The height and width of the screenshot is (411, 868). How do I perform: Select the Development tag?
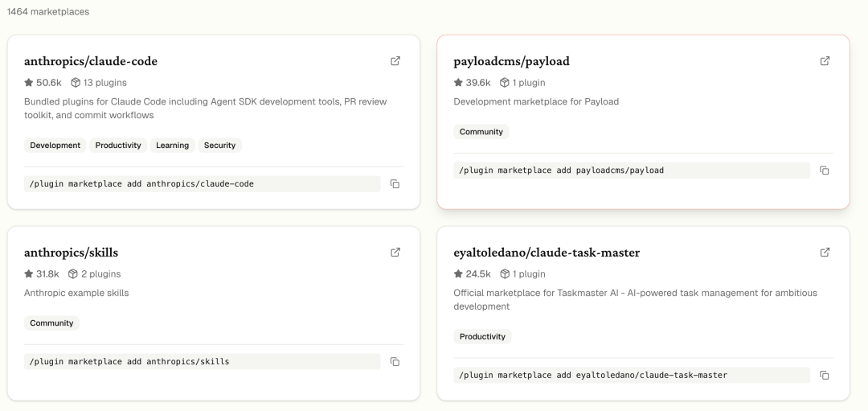(55, 146)
